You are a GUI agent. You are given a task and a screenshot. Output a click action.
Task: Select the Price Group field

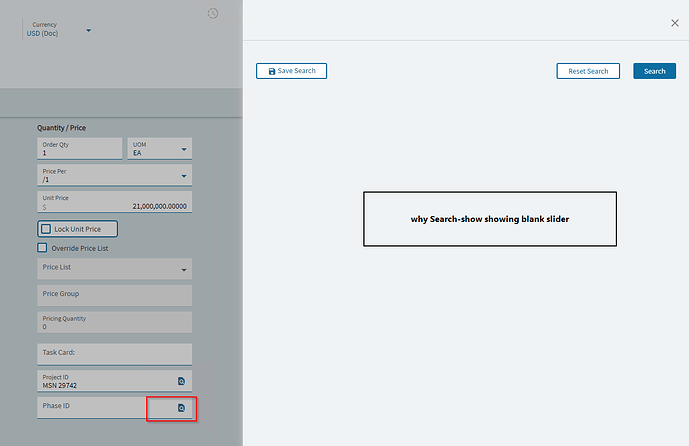pyautogui.click(x=115, y=295)
